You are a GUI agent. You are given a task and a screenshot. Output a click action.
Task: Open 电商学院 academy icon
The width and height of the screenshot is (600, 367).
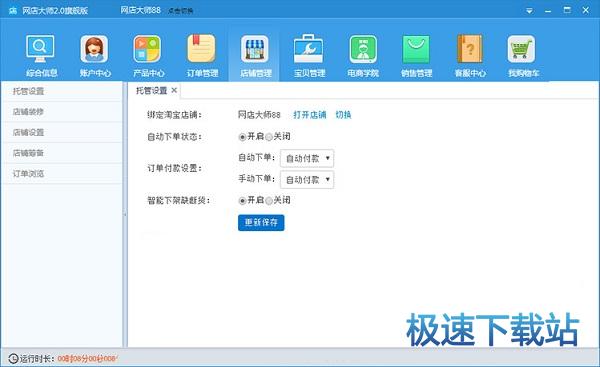pos(363,49)
